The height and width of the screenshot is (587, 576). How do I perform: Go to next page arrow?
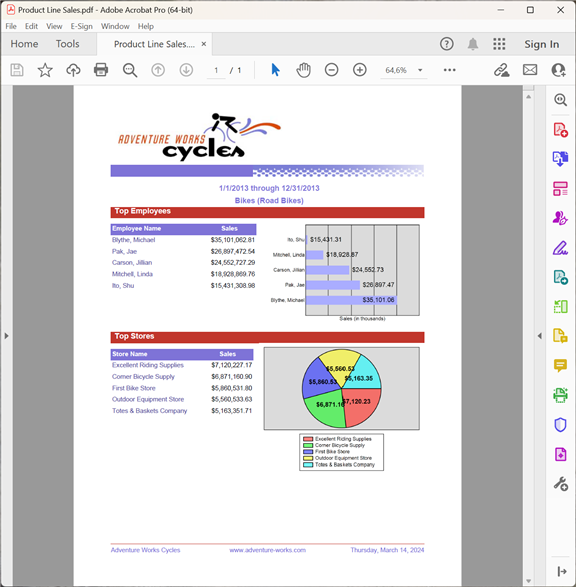point(186,70)
